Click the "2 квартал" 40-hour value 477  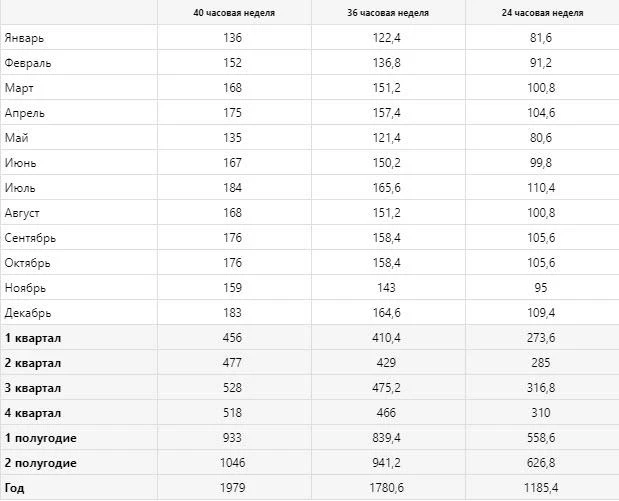(234, 363)
